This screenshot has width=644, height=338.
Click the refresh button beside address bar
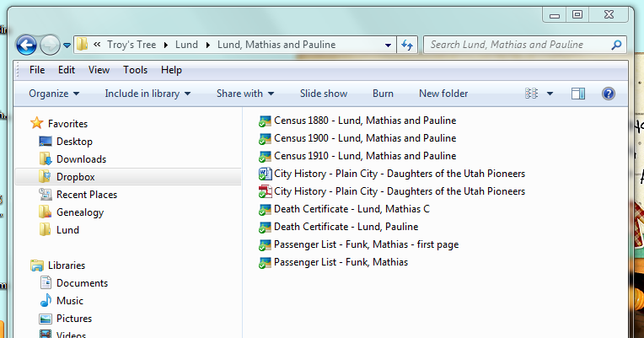pyautogui.click(x=408, y=45)
